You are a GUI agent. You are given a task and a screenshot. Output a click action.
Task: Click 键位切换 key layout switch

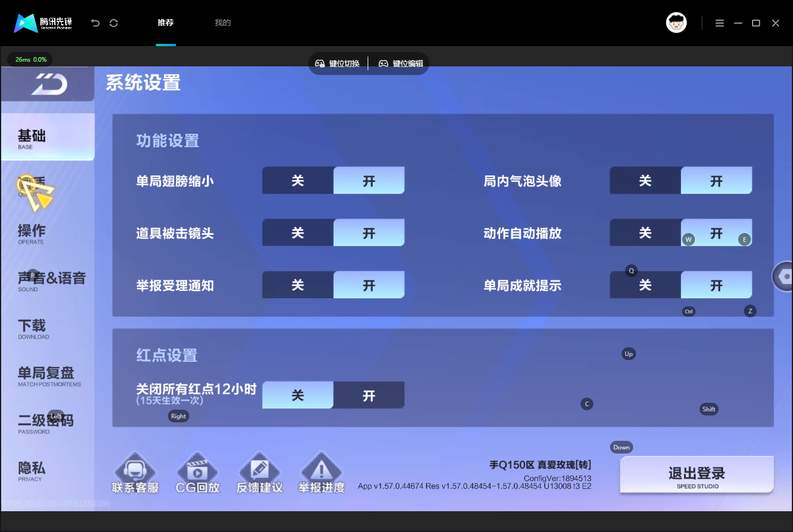338,63
